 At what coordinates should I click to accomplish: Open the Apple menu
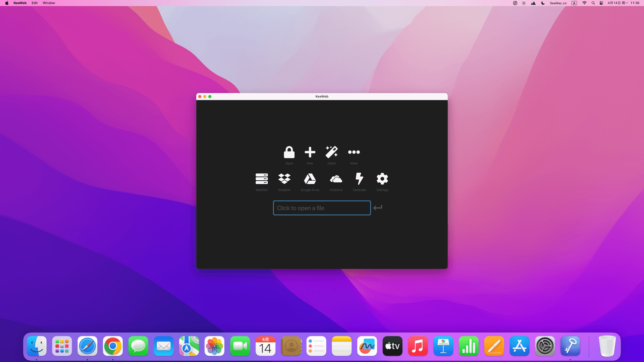(x=7, y=3)
